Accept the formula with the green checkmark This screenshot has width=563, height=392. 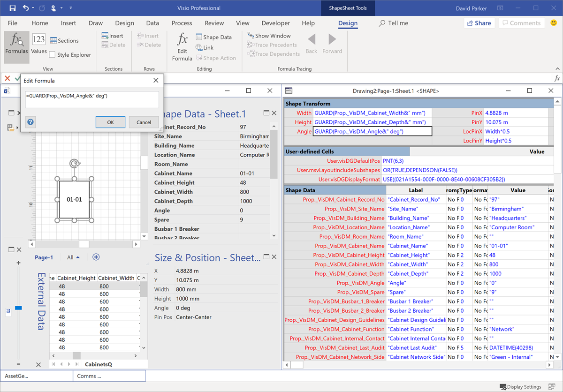[x=18, y=78]
